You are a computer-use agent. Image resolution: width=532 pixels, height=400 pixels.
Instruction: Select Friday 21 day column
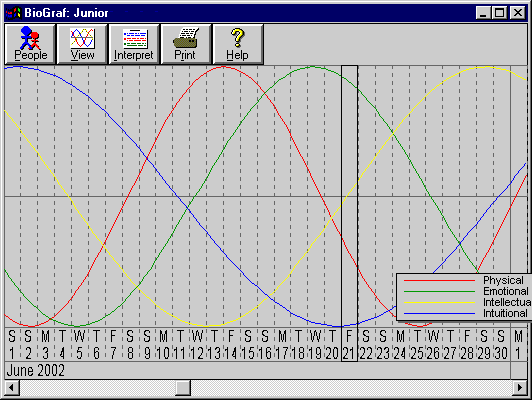pos(349,213)
